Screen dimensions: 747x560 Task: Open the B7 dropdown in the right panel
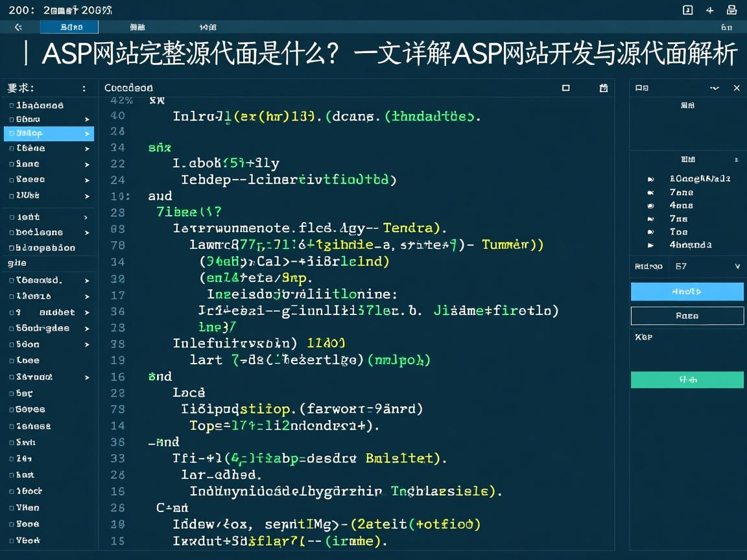(x=738, y=266)
